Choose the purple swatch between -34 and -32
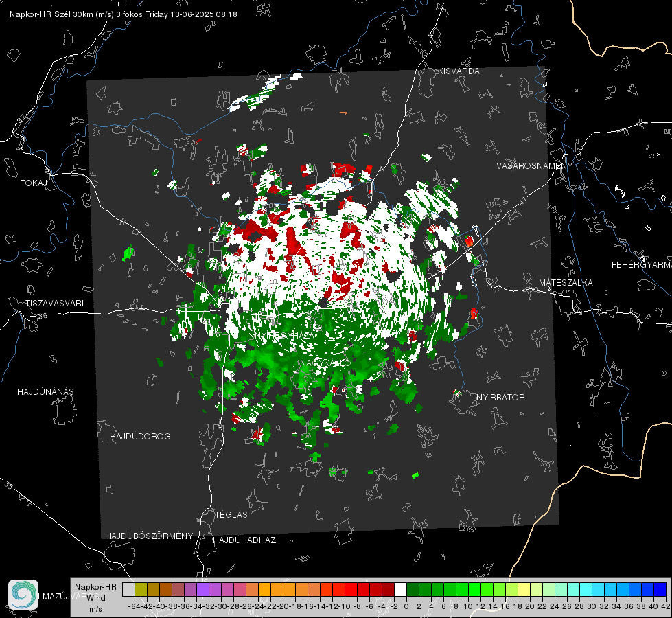672x618 pixels. 202,589
